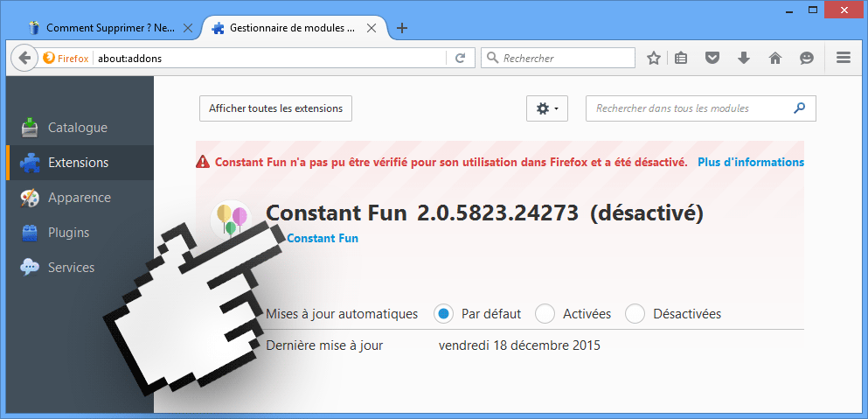Select Désactivées for automatic updates
This screenshot has height=419, width=868.
point(635,314)
